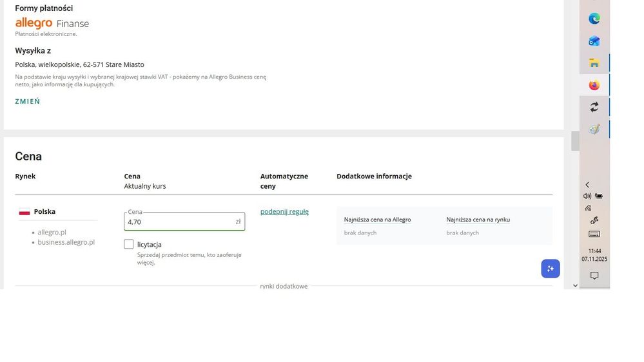
Task: Click Najniższa cena na Allegro label
Action: point(377,220)
